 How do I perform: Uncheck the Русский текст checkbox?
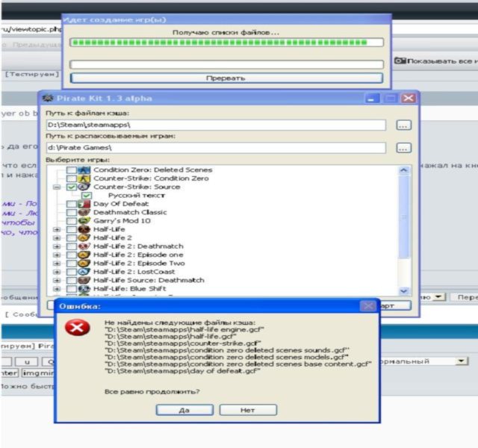(87, 196)
